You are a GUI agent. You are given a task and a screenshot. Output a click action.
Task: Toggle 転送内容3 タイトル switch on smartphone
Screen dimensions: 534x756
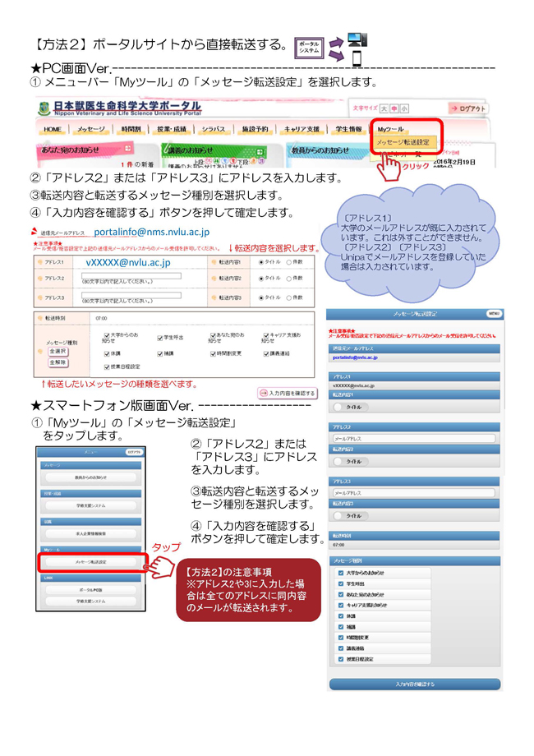point(350,516)
